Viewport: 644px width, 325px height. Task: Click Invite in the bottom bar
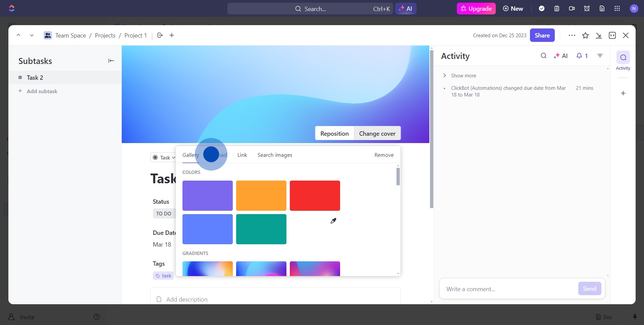pos(21,317)
